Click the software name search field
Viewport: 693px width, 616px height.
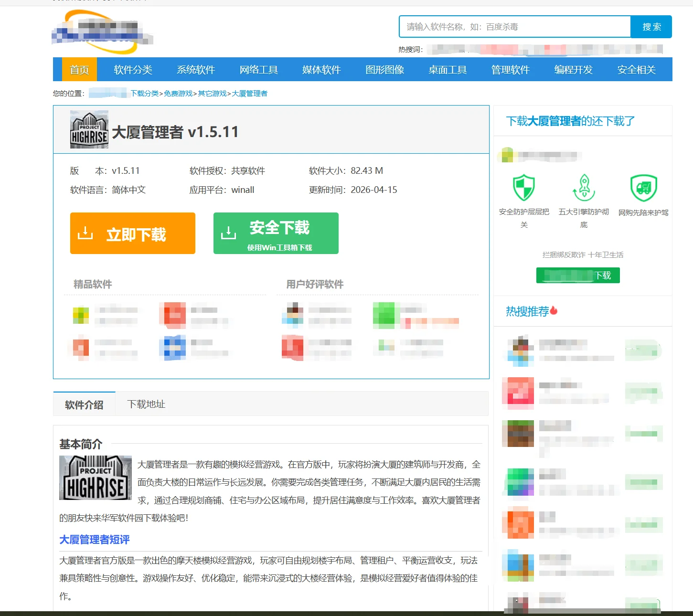click(x=515, y=27)
